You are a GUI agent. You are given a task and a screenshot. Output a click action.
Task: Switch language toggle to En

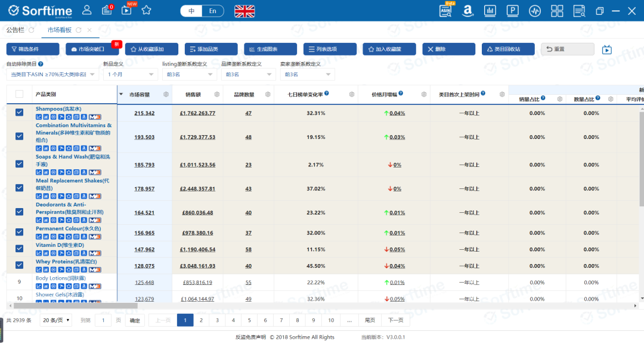pos(213,11)
